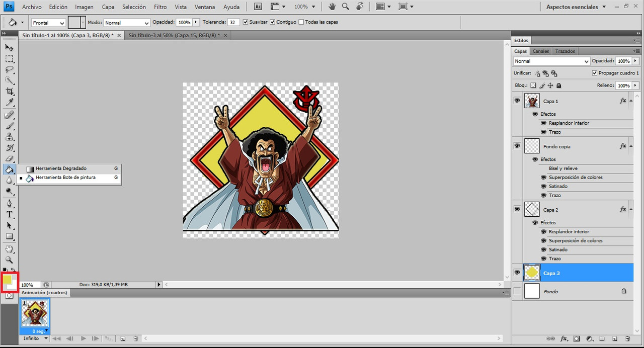Select the History Brush tool
The width and height of the screenshot is (644, 348).
pos(9,148)
